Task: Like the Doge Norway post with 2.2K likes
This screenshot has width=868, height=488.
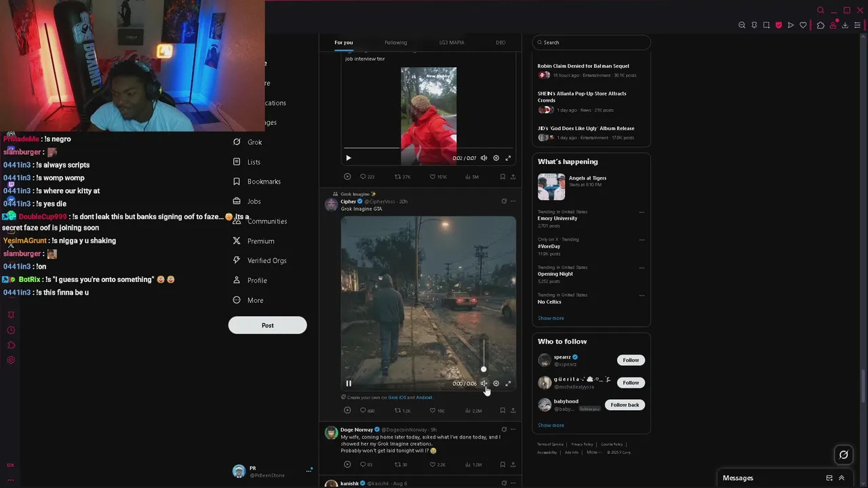Action: tap(437, 465)
